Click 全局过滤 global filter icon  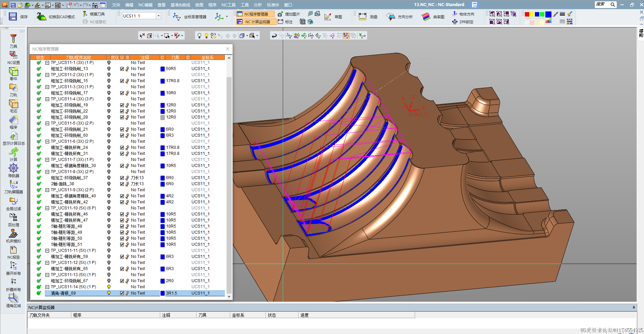point(13,204)
